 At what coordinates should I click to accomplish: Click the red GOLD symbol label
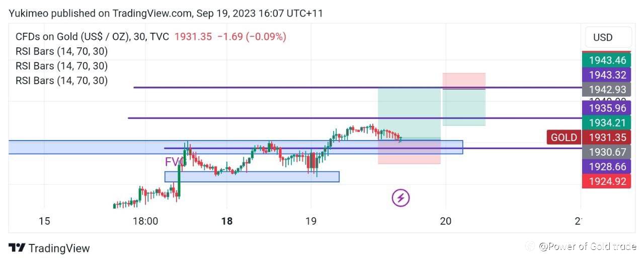click(563, 138)
